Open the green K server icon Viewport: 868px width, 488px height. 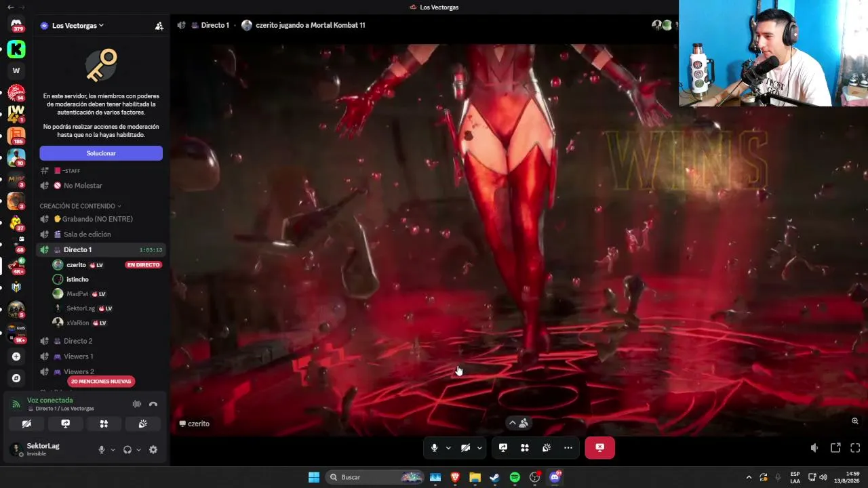pyautogui.click(x=16, y=49)
